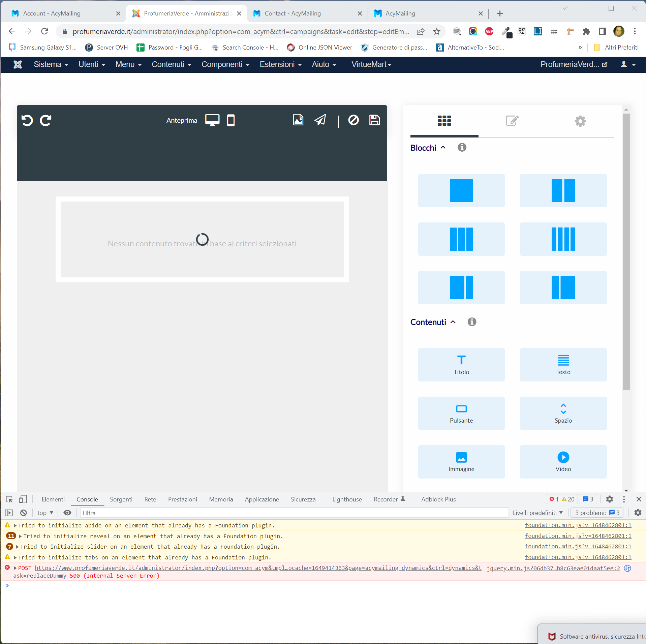646x644 pixels.
Task: Select the one-column block
Action: pos(461,190)
